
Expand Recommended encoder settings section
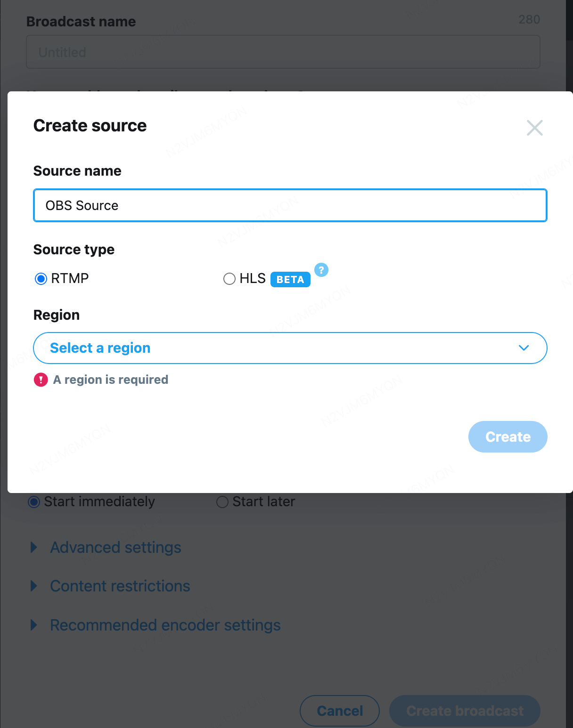165,625
